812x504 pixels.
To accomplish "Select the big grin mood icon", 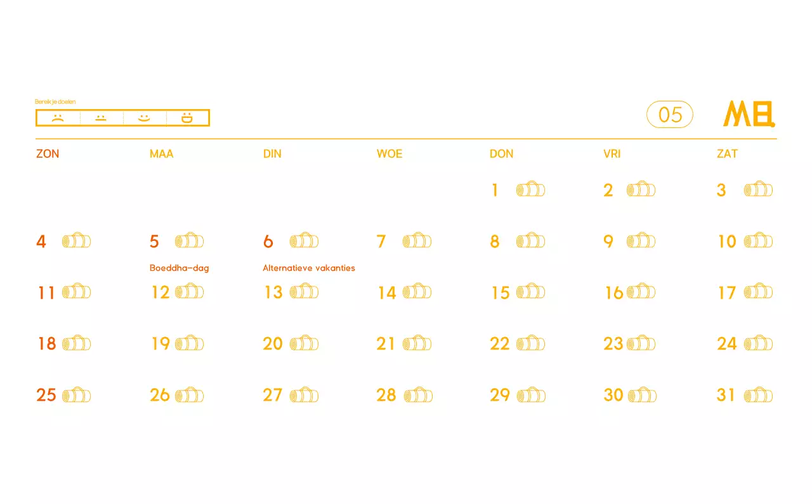I will click(x=187, y=118).
